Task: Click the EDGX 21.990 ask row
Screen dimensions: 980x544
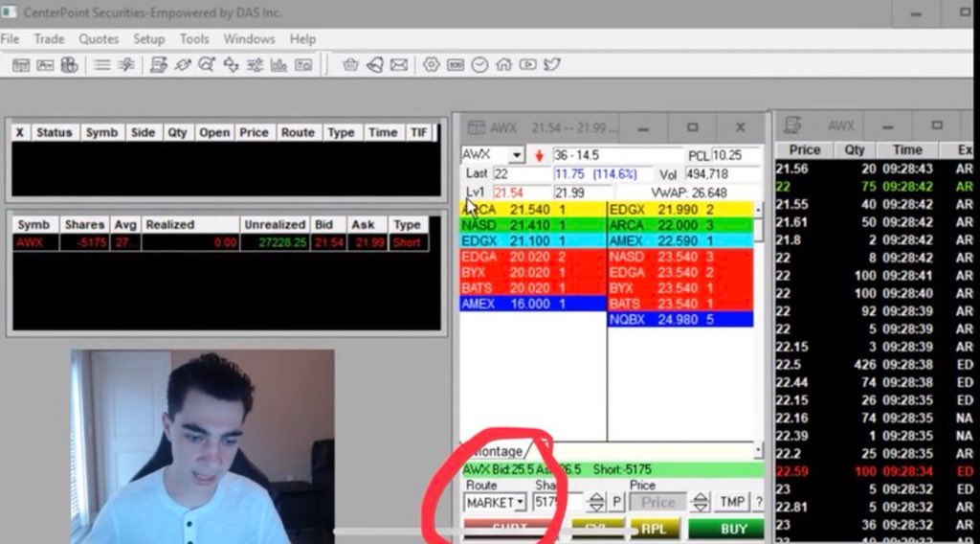Action: tap(680, 210)
